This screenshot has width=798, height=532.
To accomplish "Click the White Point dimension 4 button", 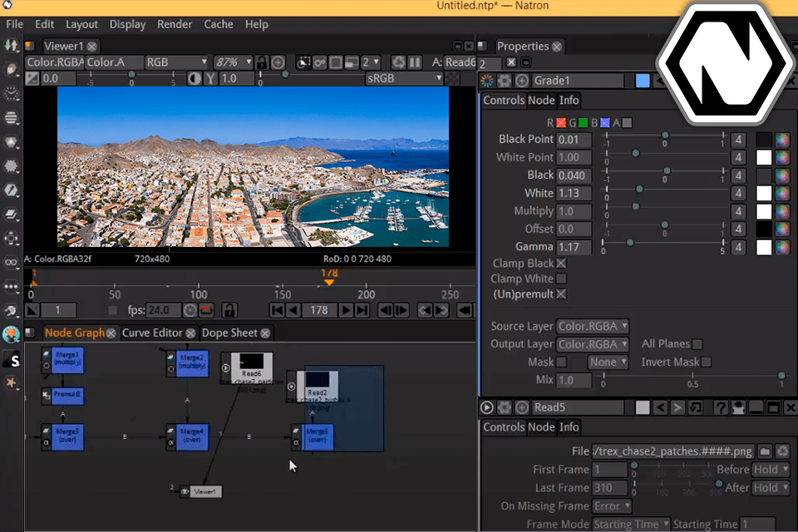I will tap(738, 157).
